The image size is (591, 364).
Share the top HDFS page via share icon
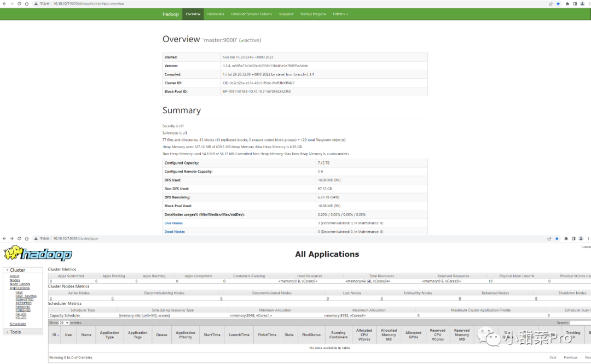click(x=551, y=4)
